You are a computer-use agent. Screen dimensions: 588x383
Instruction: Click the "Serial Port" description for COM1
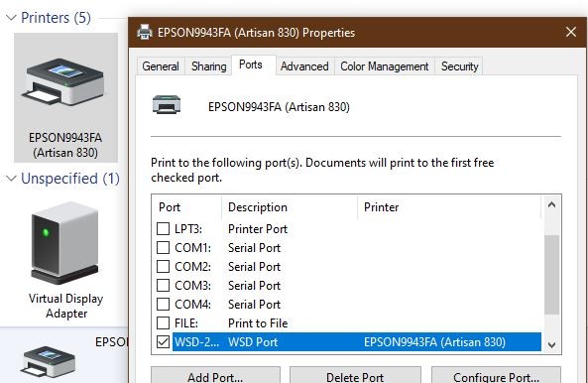point(254,248)
